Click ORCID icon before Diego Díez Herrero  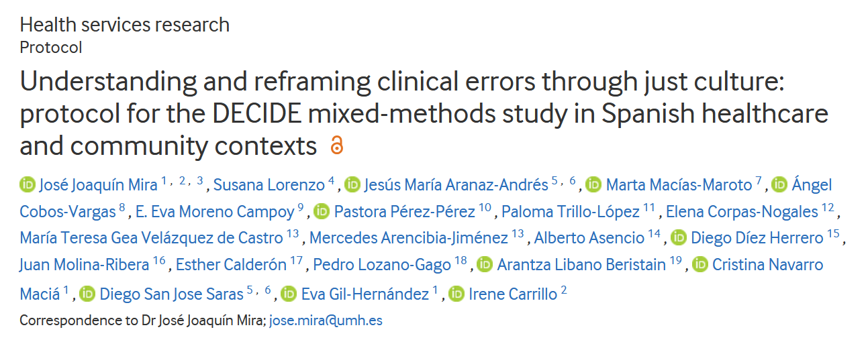coord(679,238)
